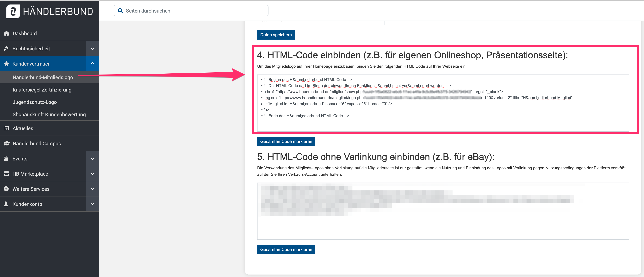This screenshot has width=644, height=277.
Task: Select Jugendschutz-Logo in sidebar
Action: pos(35,102)
